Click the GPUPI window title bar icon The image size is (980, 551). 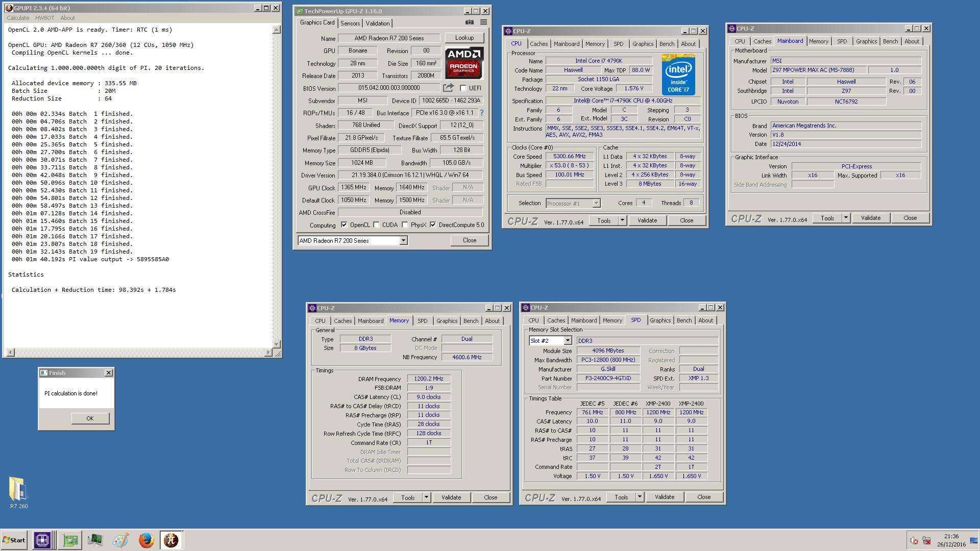[x=9, y=8]
